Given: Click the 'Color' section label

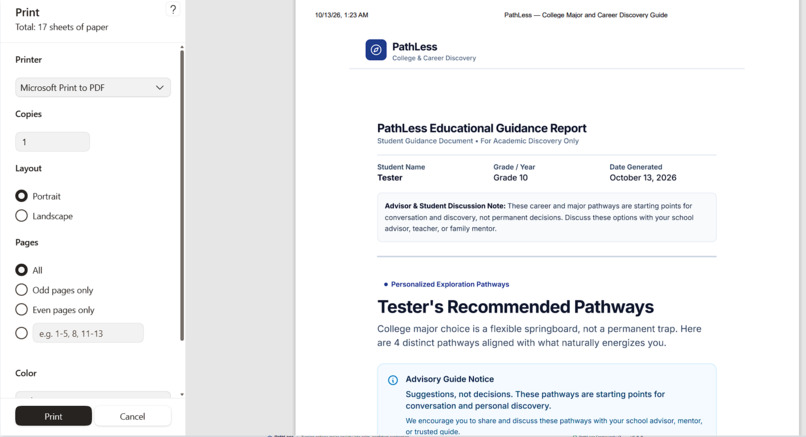Looking at the screenshot, I should pos(26,373).
